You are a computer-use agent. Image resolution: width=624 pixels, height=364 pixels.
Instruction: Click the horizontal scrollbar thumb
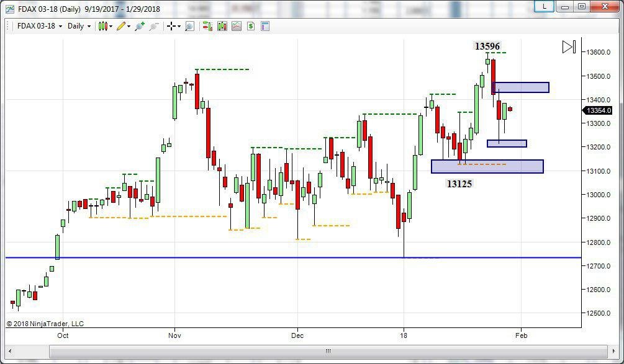pyautogui.click(x=328, y=351)
